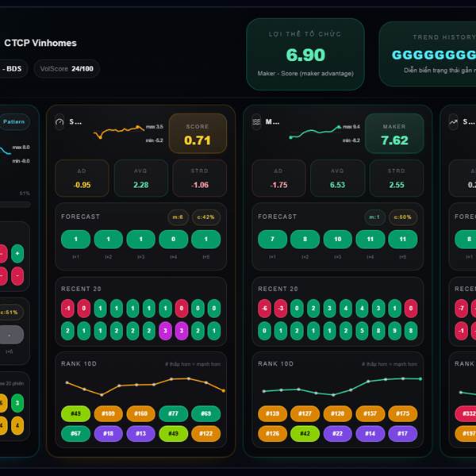This screenshot has width=476, height=476.
Task: Click the red -1 chip in Score Recent 20
Action: [x=67, y=309]
